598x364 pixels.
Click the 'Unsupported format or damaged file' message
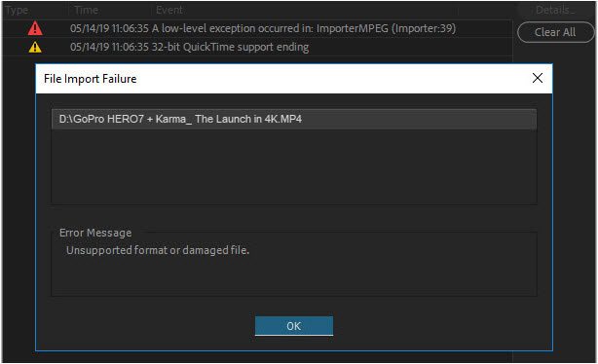pyautogui.click(x=158, y=250)
